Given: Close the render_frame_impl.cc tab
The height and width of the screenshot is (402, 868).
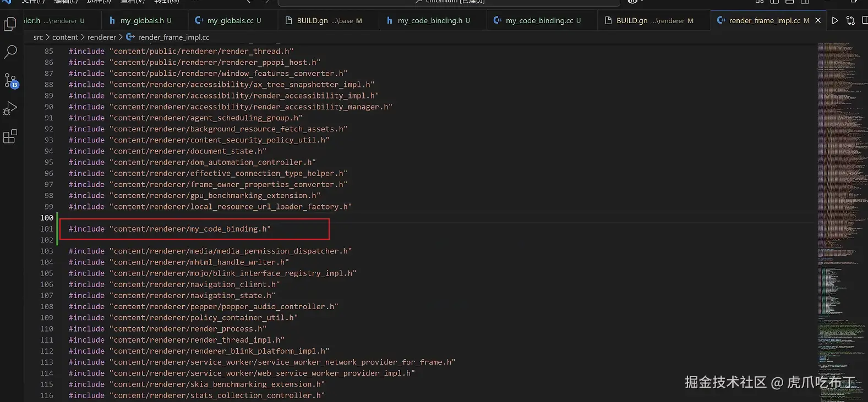Looking at the screenshot, I should [818, 20].
